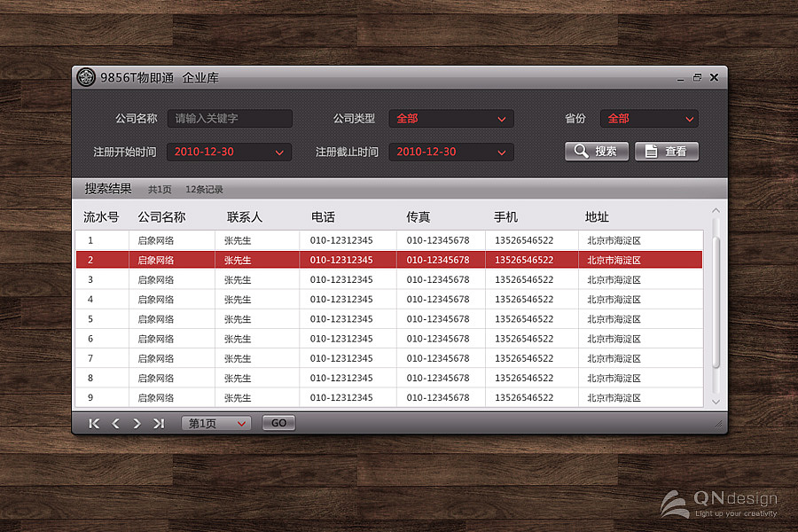
Task: Focus the 公司名称 keyword input field
Action: point(230,119)
